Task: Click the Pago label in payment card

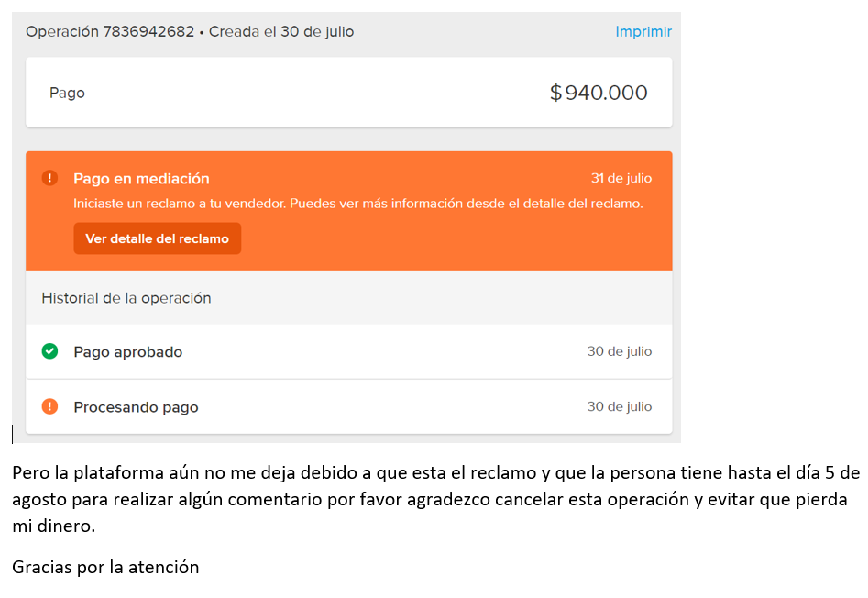Action: point(67,93)
